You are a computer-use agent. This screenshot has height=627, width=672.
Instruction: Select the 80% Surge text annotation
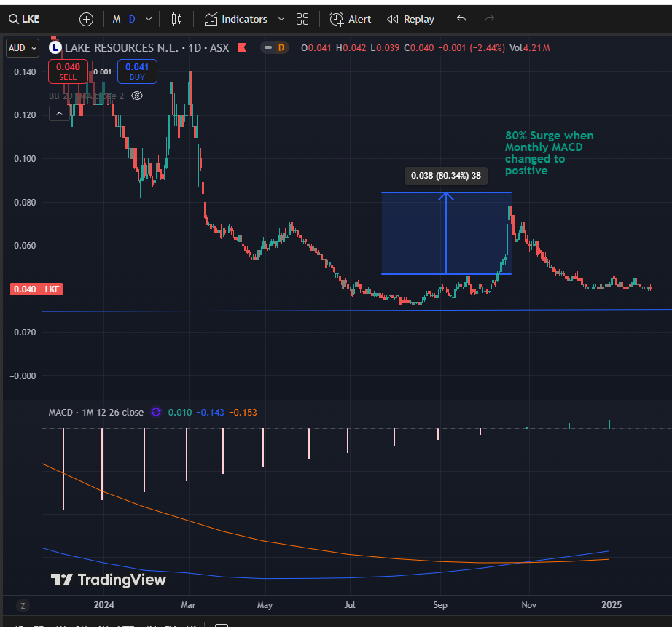point(549,153)
